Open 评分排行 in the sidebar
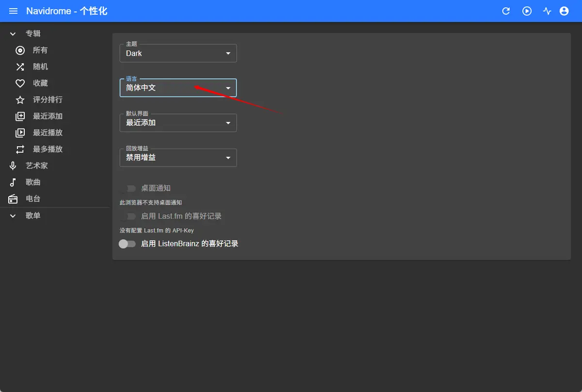The image size is (582, 392). click(48, 100)
